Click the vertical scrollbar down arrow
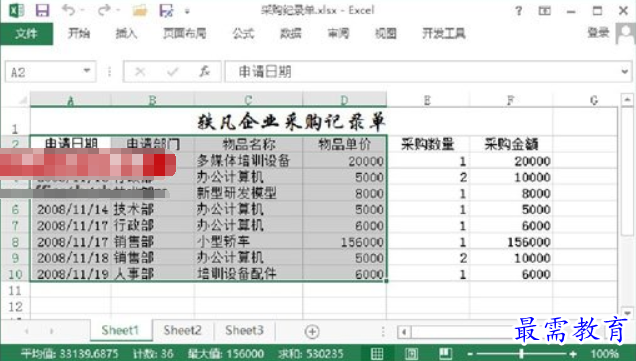The width and height of the screenshot is (636, 361). (x=627, y=313)
